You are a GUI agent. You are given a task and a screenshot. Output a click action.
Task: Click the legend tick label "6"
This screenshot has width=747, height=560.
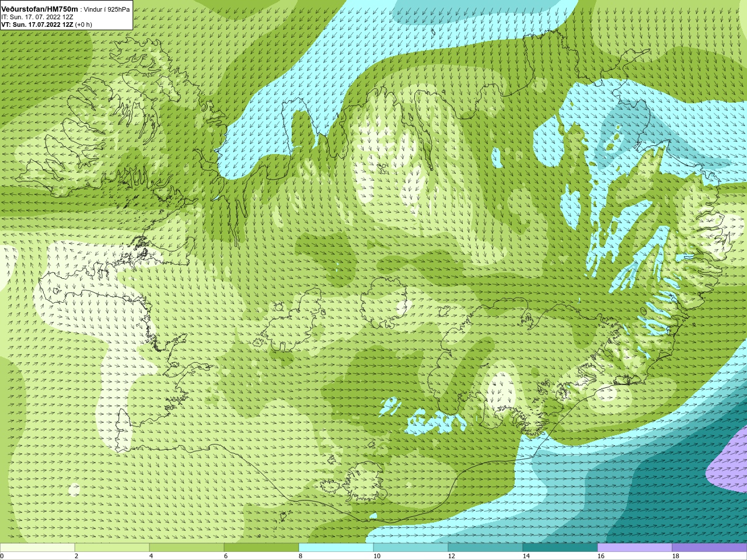226,556
